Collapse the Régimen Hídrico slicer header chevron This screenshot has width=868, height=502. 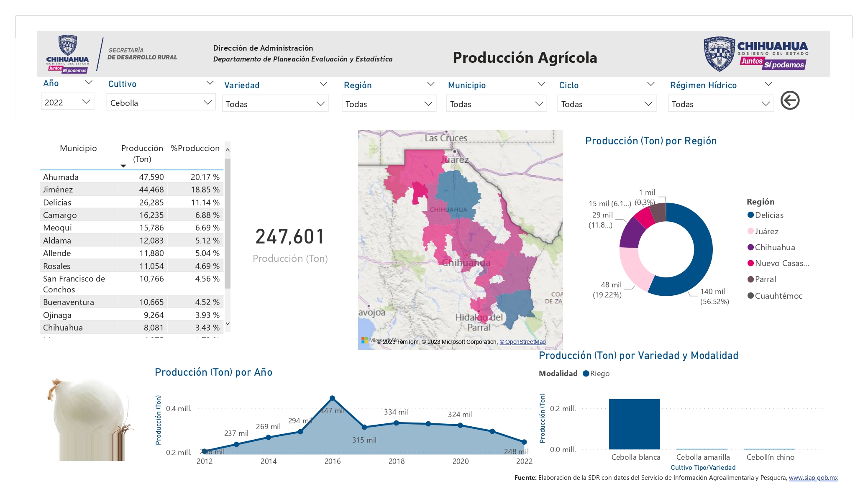click(768, 84)
